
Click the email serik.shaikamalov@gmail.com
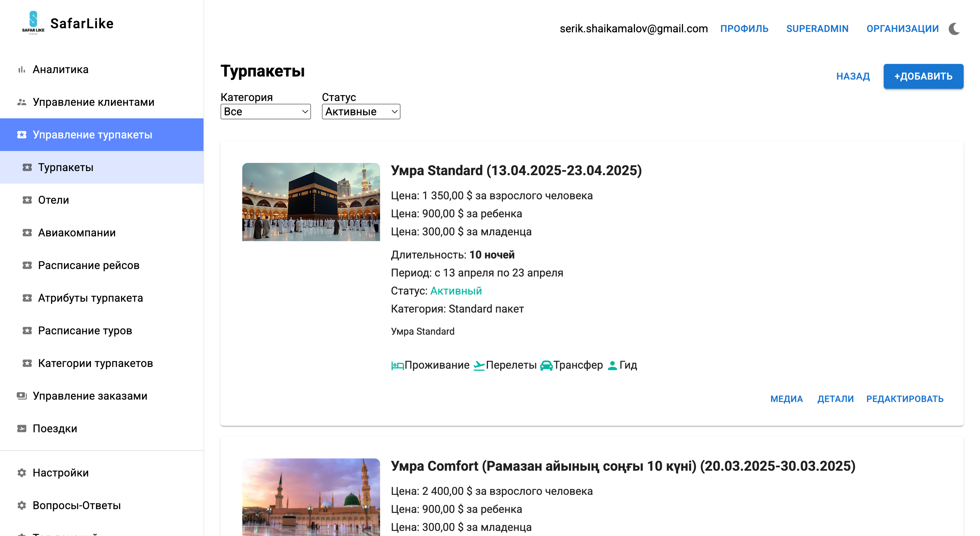[633, 29]
